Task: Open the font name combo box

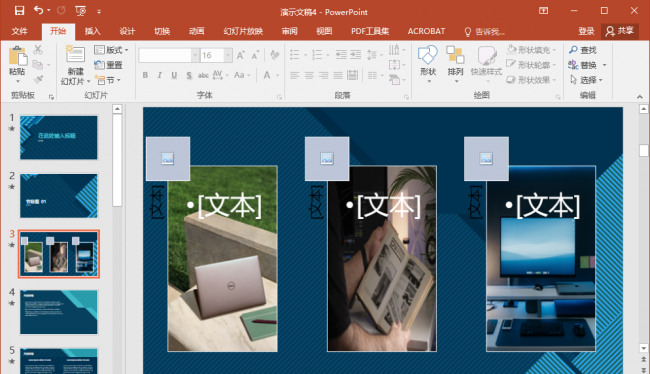Action: pos(169,55)
